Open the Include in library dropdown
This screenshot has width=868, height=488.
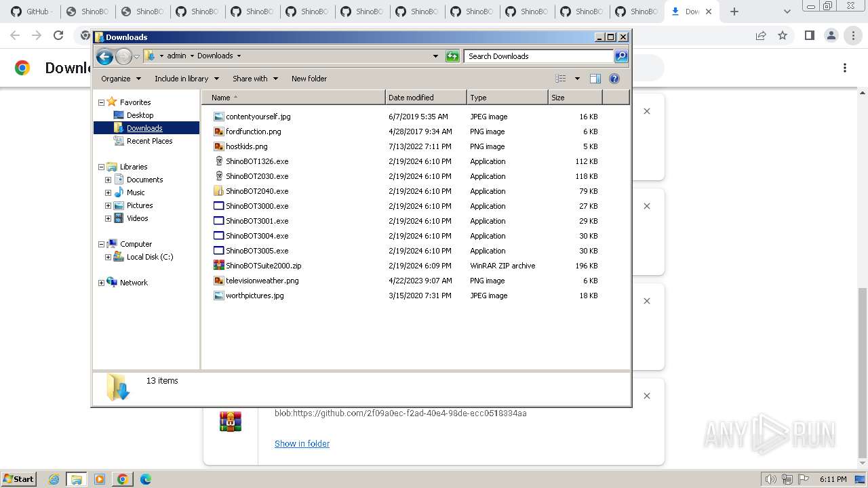(x=186, y=79)
